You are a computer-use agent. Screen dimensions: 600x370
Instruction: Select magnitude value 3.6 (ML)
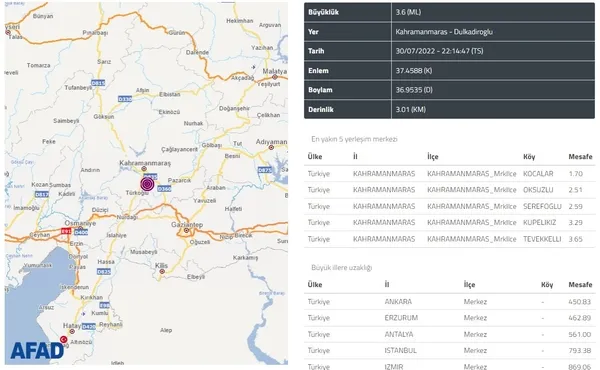pyautogui.click(x=408, y=12)
